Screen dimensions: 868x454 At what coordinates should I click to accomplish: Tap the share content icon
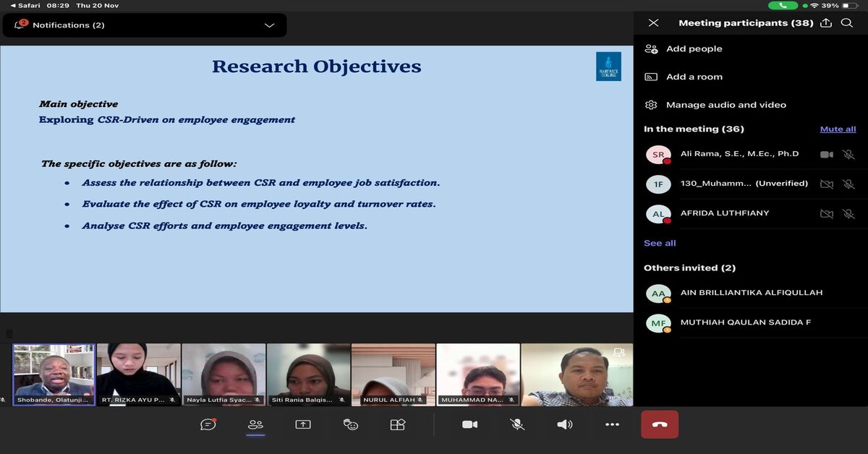[x=303, y=424]
